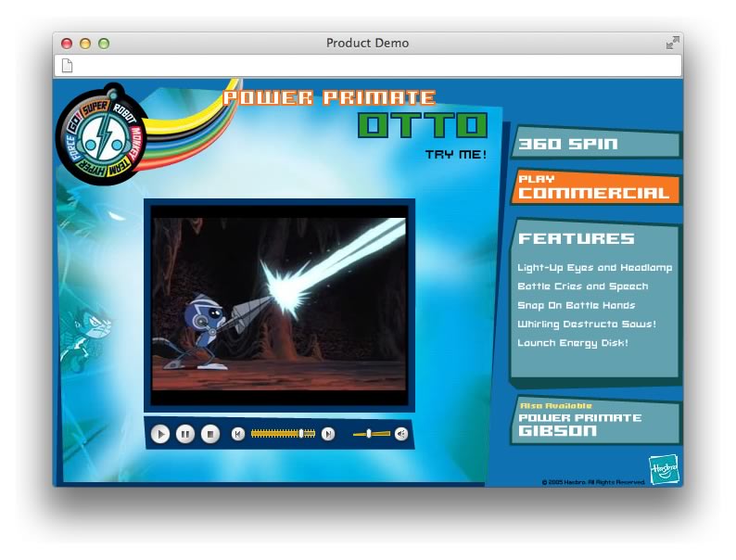Stop the video playback
This screenshot has height=560, width=736.
click(210, 434)
